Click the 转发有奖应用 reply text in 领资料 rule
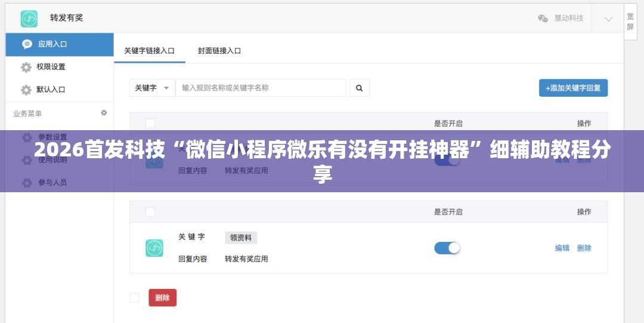The width and height of the screenshot is (644, 323). (x=246, y=259)
